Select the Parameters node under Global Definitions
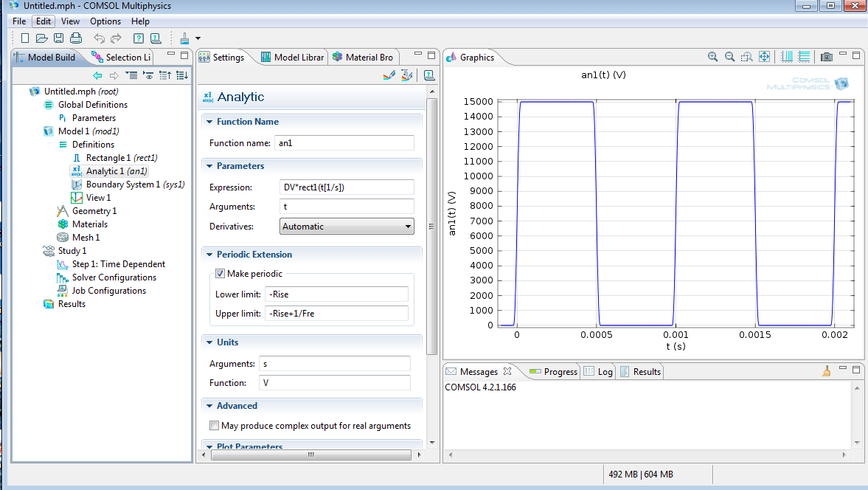 click(87, 118)
